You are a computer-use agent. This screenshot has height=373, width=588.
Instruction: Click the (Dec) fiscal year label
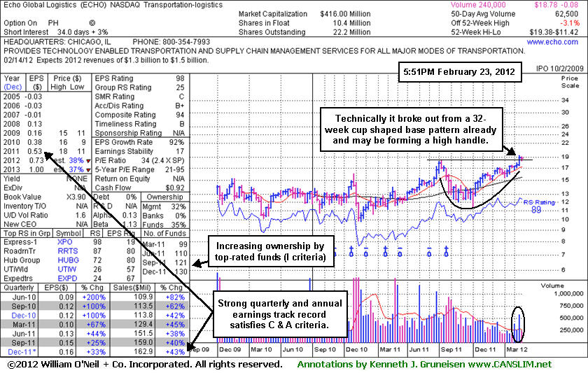tap(13, 87)
